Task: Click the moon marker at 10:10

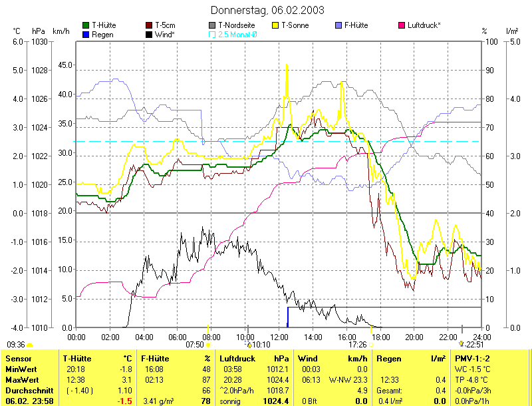Action: pos(249,345)
